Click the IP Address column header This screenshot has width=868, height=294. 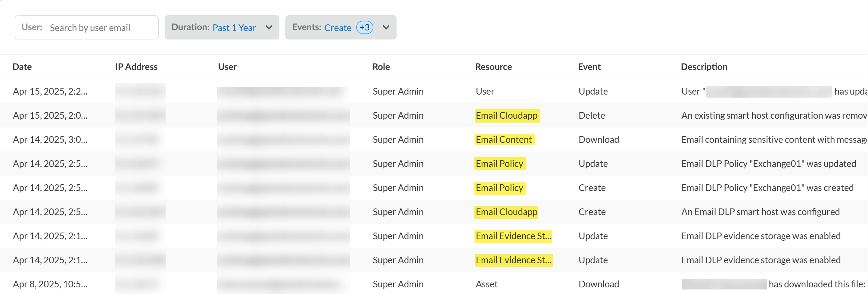point(136,67)
